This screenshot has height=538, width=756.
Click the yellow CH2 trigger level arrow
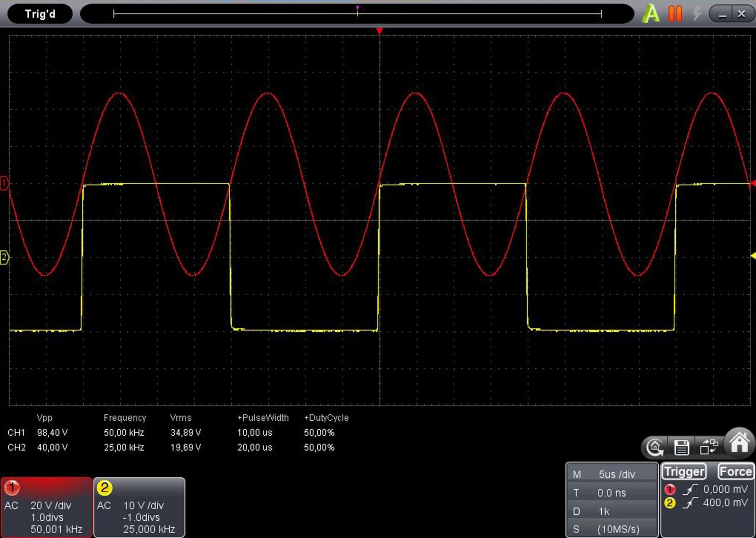point(753,256)
